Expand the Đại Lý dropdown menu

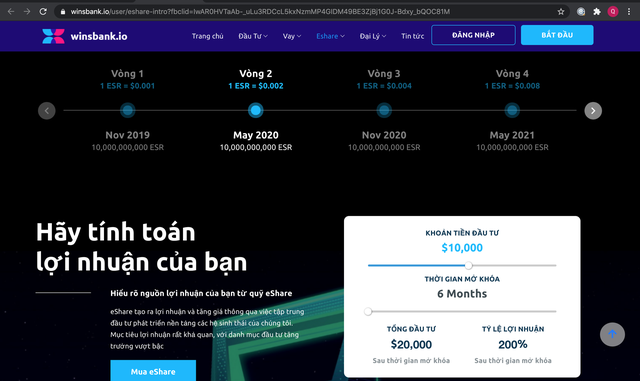[x=373, y=36]
